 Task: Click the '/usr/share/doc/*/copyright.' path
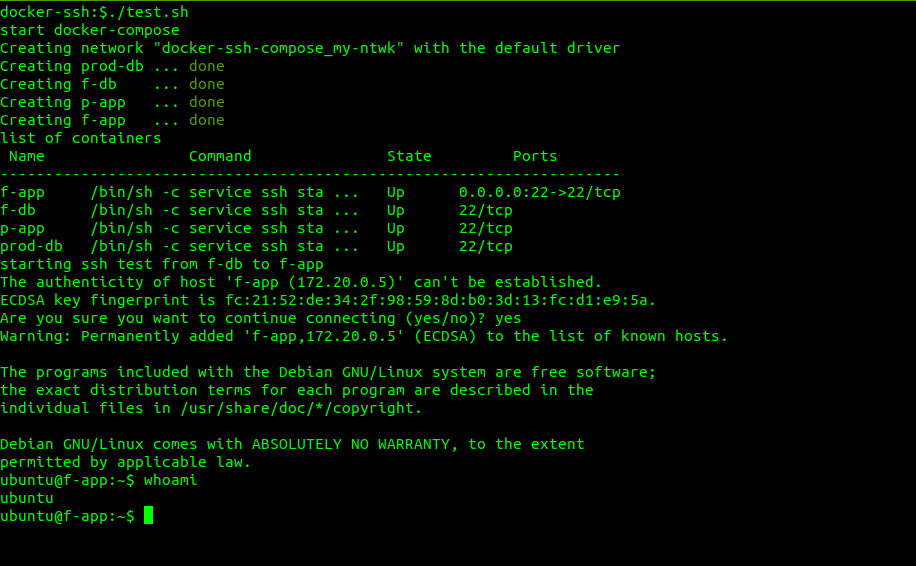click(x=301, y=409)
